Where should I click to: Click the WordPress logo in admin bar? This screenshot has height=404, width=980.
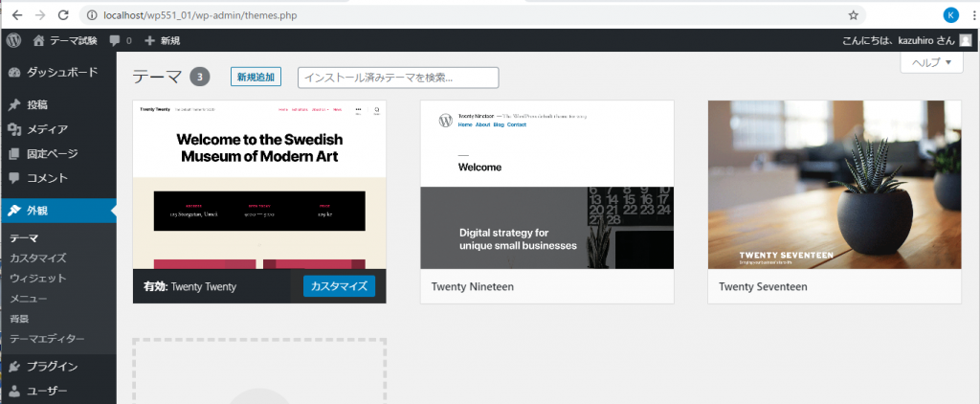[13, 40]
